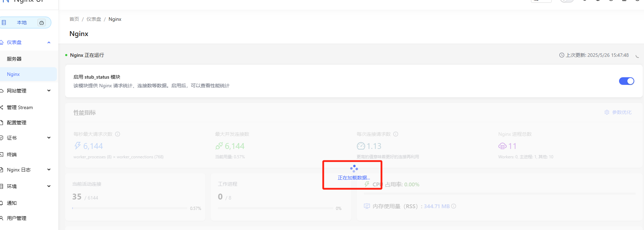This screenshot has width=644, height=230.
Task: Click the lightning icon beside first 6,144
Action: tap(77, 146)
